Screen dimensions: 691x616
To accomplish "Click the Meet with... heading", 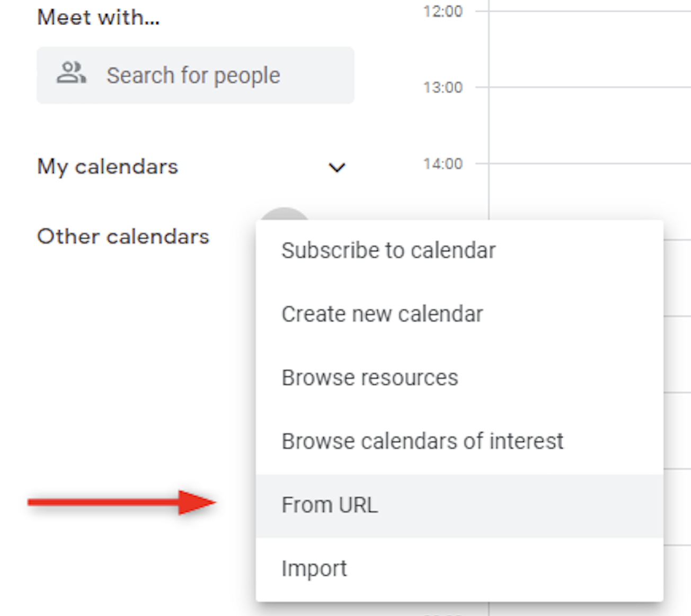I will (x=98, y=17).
